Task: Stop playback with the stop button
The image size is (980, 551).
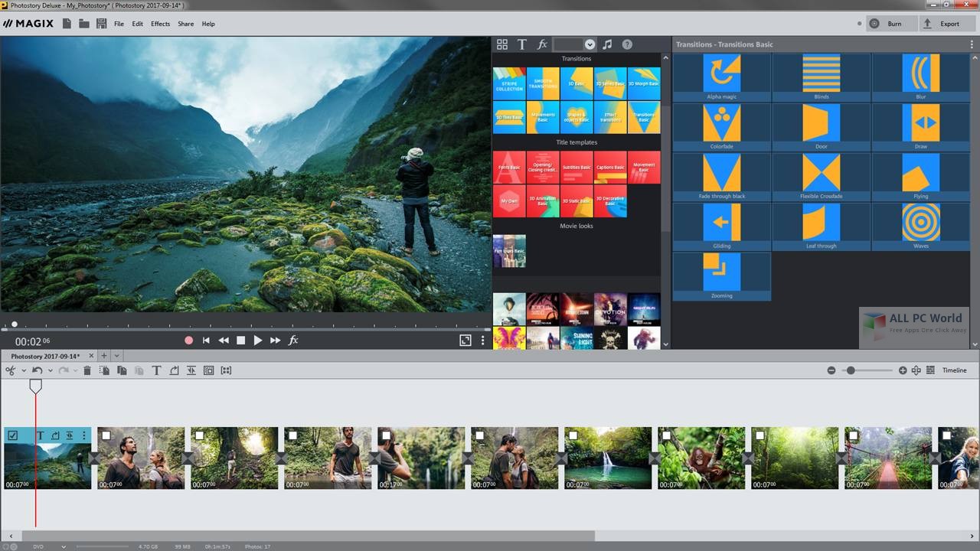Action: pyautogui.click(x=240, y=341)
